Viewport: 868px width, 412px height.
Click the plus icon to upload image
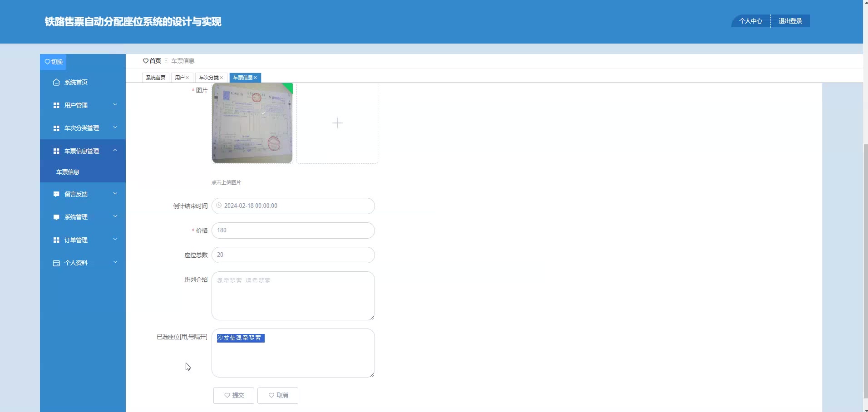pyautogui.click(x=337, y=123)
